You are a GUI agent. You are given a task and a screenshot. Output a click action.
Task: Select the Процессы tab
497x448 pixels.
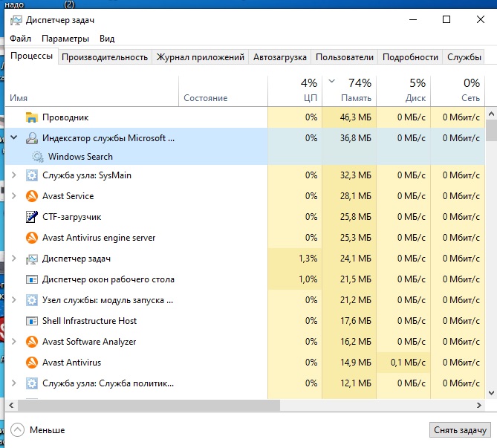click(31, 56)
